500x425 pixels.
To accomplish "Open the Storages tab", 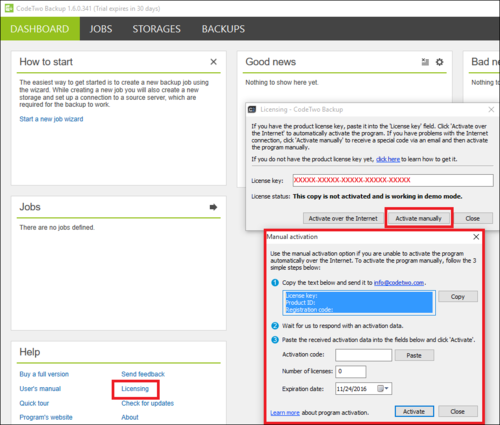I will tap(156, 29).
